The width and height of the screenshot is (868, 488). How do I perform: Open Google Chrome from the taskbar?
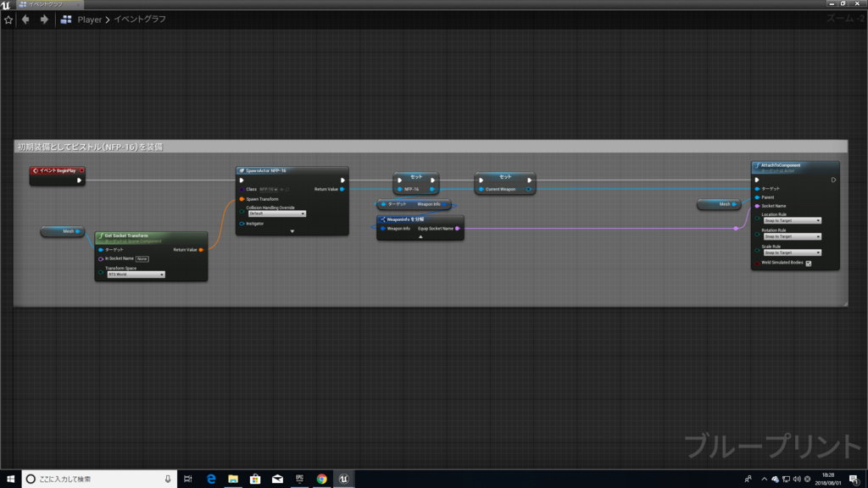pyautogui.click(x=321, y=480)
